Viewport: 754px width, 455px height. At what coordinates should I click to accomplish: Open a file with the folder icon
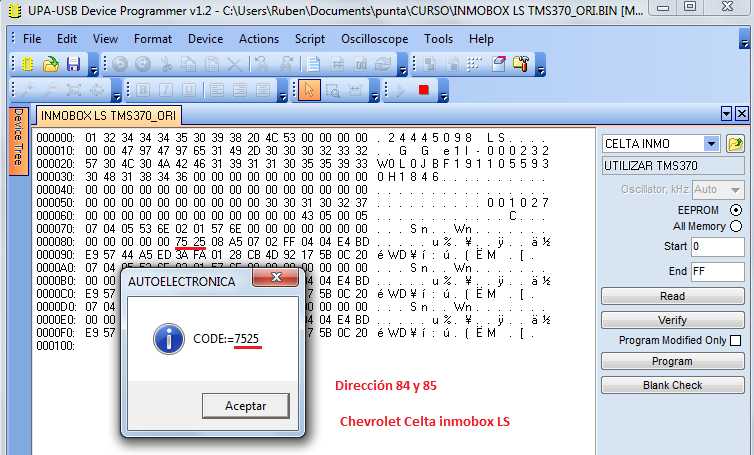pos(51,64)
